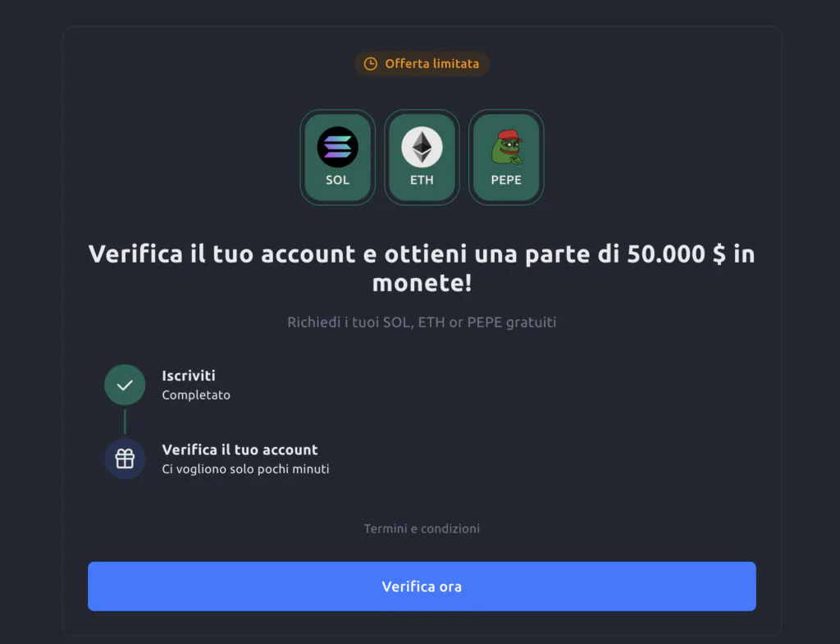Click the 50.000 $ promotion headline

click(422, 268)
